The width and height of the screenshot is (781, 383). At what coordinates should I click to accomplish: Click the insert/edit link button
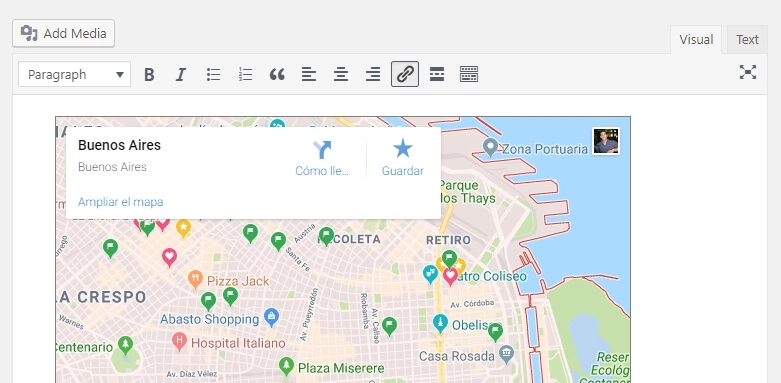tap(405, 74)
